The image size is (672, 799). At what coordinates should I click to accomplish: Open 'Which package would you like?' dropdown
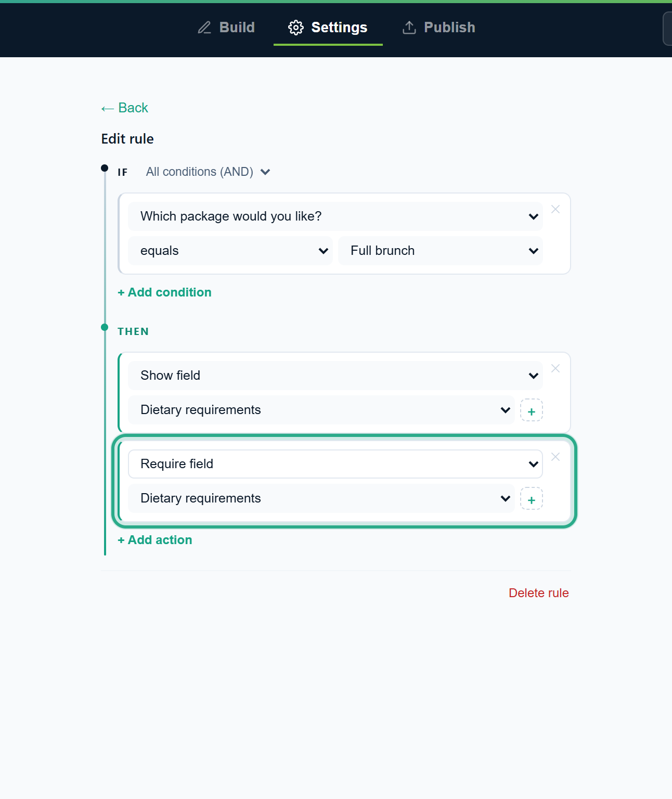(335, 216)
